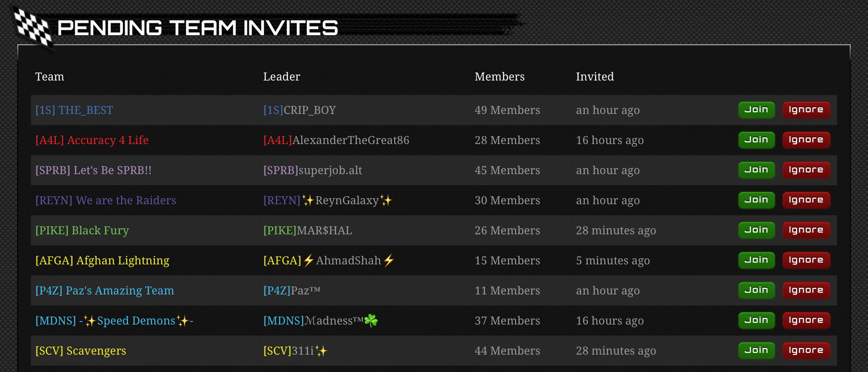Join the [1S] THE_BEST team
The image size is (868, 372).
coord(756,110)
